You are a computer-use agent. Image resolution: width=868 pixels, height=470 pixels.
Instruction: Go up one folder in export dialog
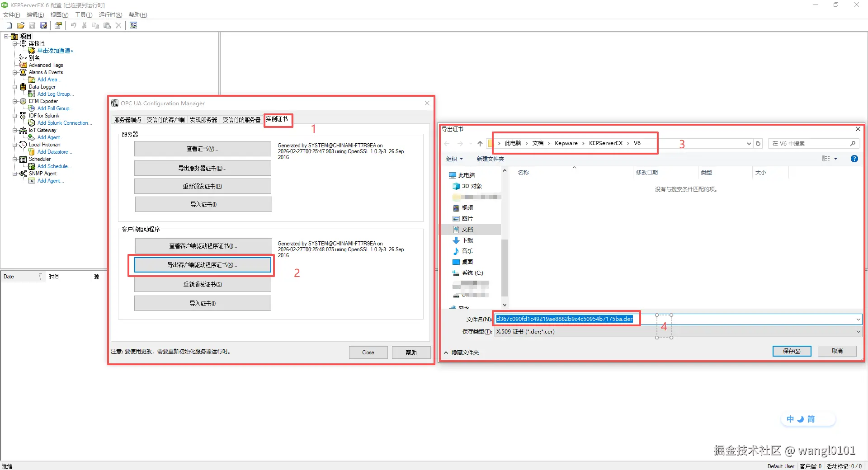[480, 144]
